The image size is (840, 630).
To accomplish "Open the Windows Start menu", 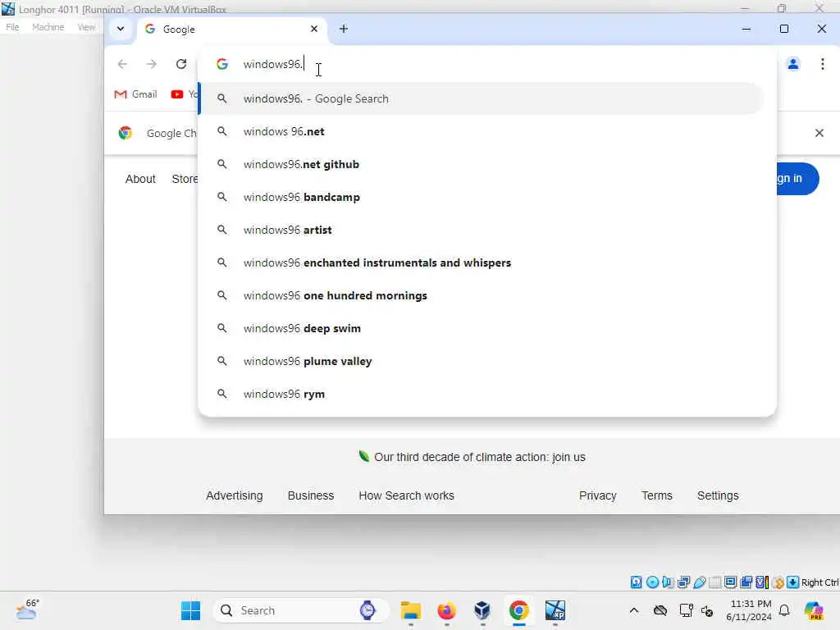I will tap(190, 610).
